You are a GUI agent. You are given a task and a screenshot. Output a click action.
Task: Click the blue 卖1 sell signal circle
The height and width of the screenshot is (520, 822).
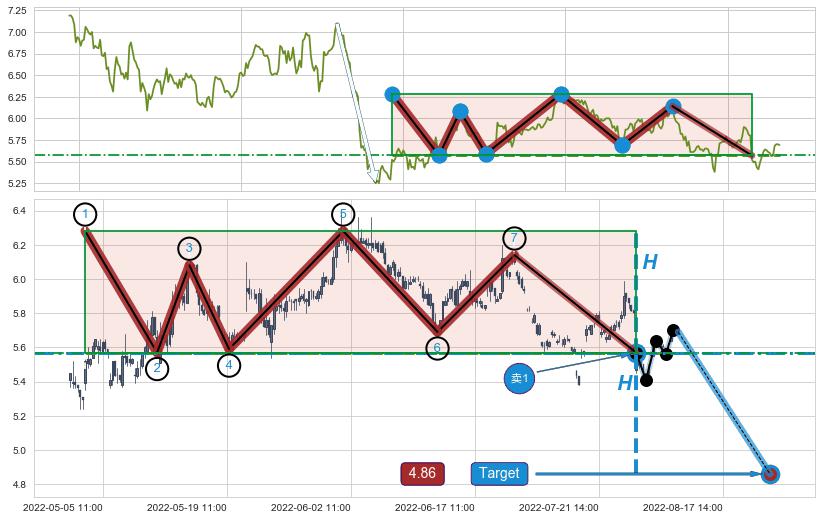pos(519,379)
